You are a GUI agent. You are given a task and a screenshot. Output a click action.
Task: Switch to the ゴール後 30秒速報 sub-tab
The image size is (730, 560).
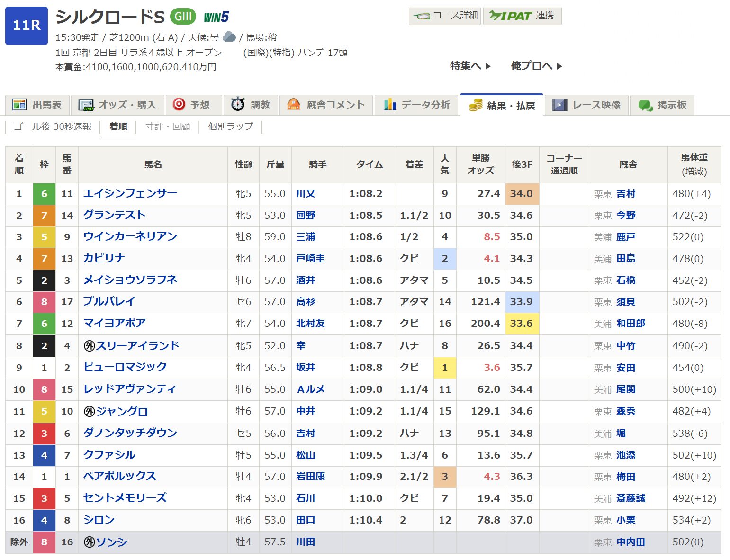pyautogui.click(x=53, y=126)
